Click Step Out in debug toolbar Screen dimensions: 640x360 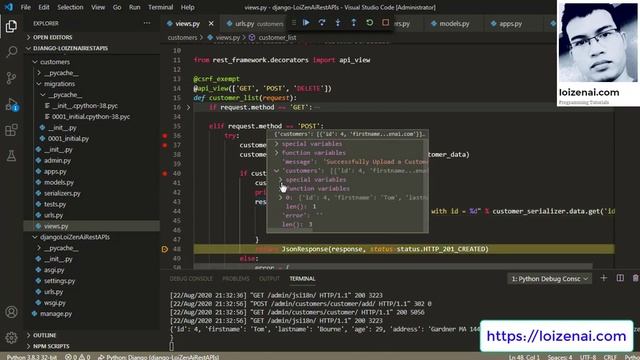tap(354, 23)
